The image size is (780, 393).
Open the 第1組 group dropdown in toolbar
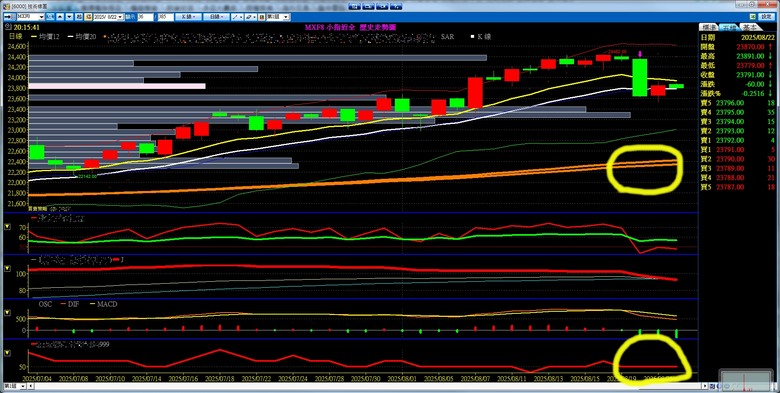pyautogui.click(x=286, y=17)
